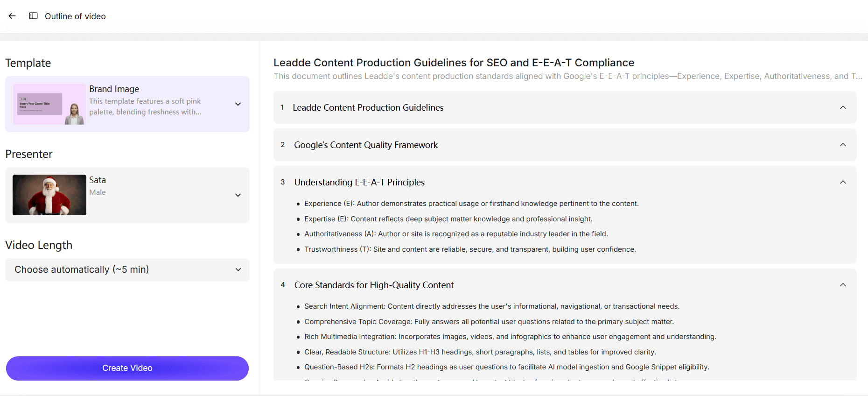Screen dimensions: 868x396
Task: Open the Sata presenter dropdown
Action: (x=238, y=195)
